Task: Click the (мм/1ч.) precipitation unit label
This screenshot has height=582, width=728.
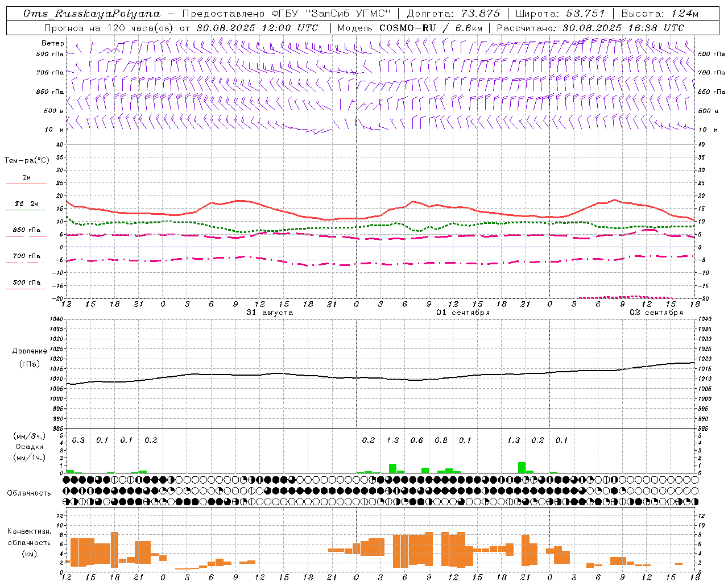Action: pos(30,458)
